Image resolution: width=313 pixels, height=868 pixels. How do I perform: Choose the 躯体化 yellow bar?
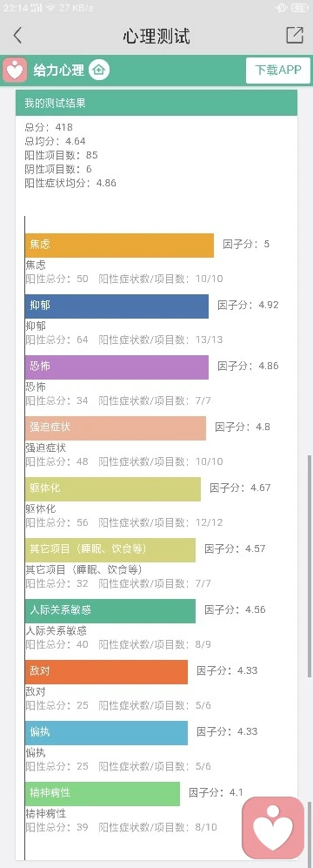pyautogui.click(x=113, y=488)
